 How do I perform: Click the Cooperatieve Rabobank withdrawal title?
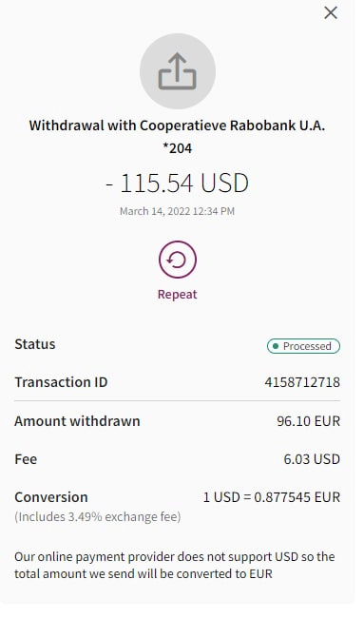click(178, 126)
